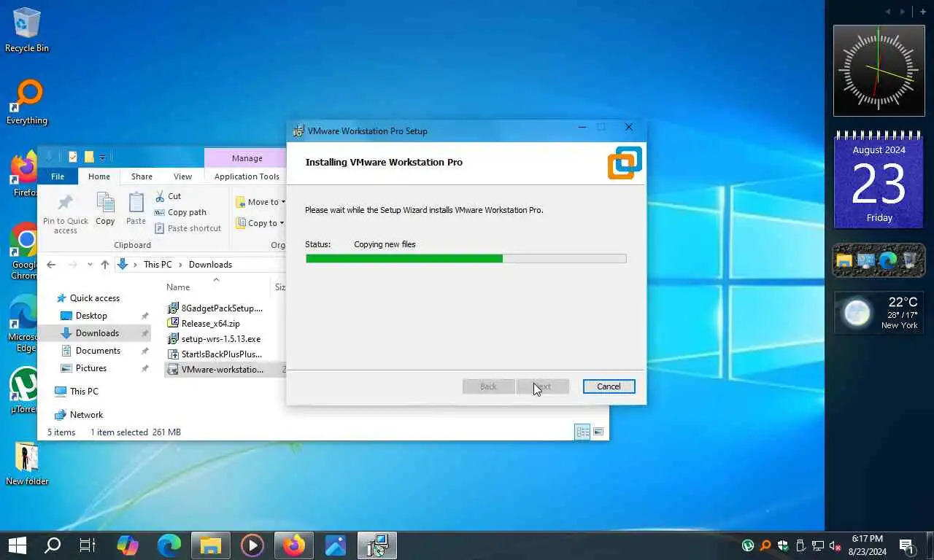Switch to the Home ribbon tab
This screenshot has width=934, height=560.
pos(99,176)
